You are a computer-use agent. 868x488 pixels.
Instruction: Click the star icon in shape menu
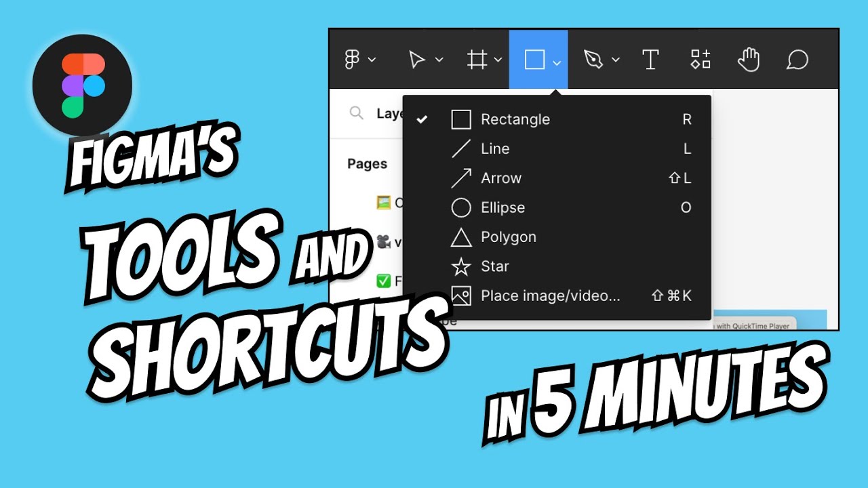pos(461,266)
